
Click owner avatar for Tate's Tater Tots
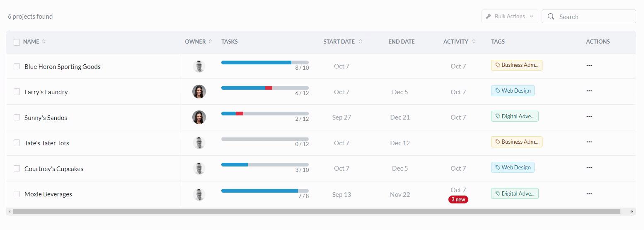point(199,143)
